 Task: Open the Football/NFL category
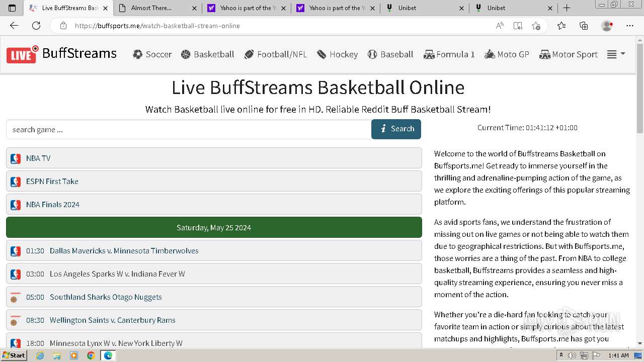pyautogui.click(x=276, y=54)
